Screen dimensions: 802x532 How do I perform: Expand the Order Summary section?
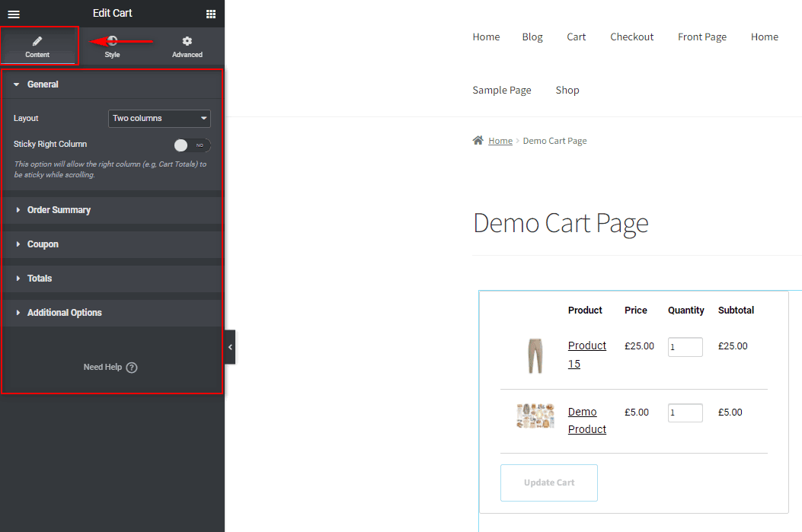(112, 209)
